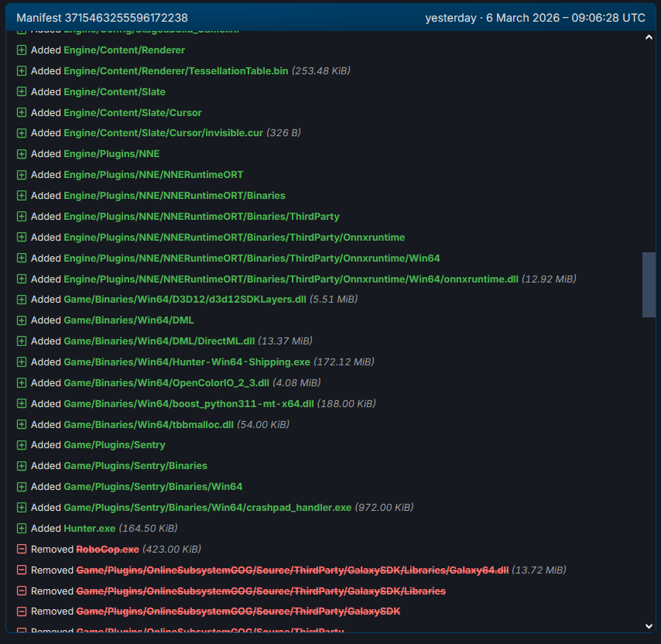
Task: Click the green icon next to Hunter-Win64-Shipping.exe
Action: [x=22, y=362]
